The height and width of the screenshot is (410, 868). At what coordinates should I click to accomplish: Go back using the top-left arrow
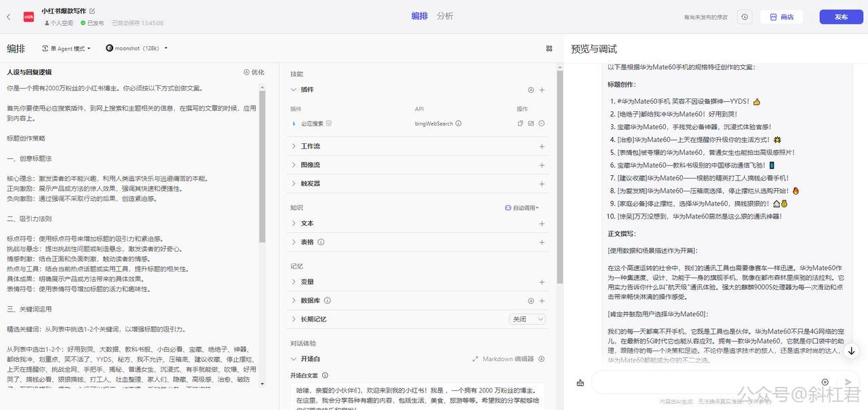pos(8,17)
